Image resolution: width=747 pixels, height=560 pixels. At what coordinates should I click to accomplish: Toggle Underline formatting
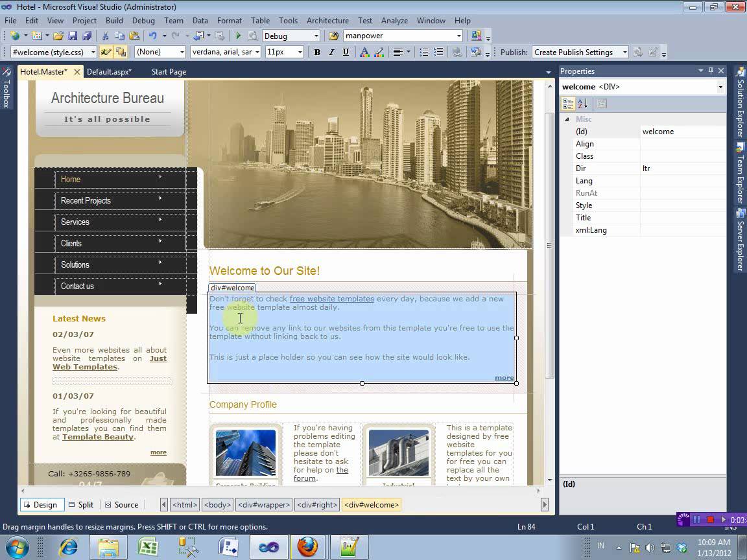click(x=346, y=52)
